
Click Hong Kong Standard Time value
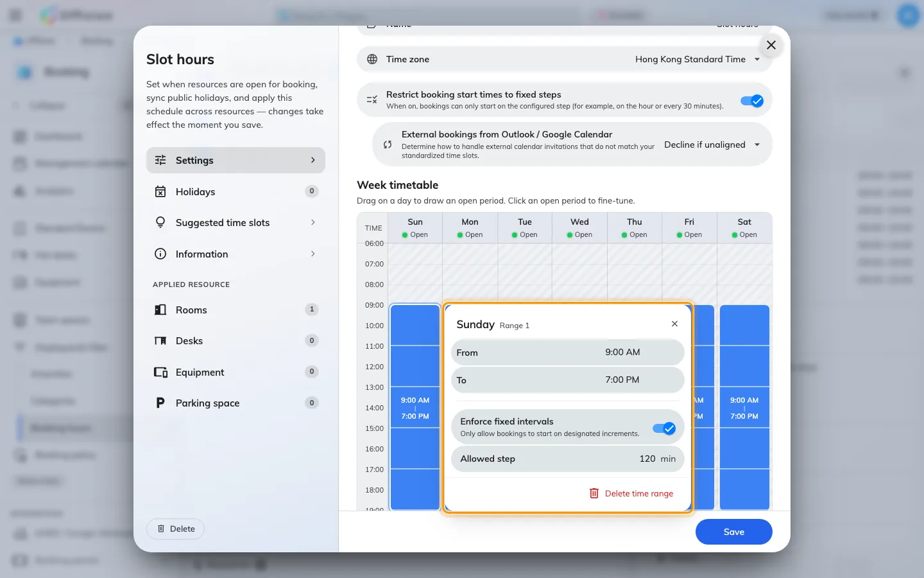point(690,59)
